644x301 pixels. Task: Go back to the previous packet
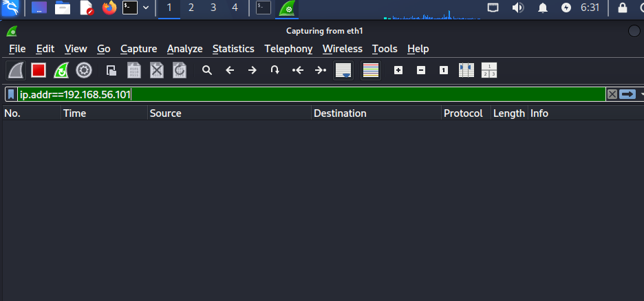(230, 71)
